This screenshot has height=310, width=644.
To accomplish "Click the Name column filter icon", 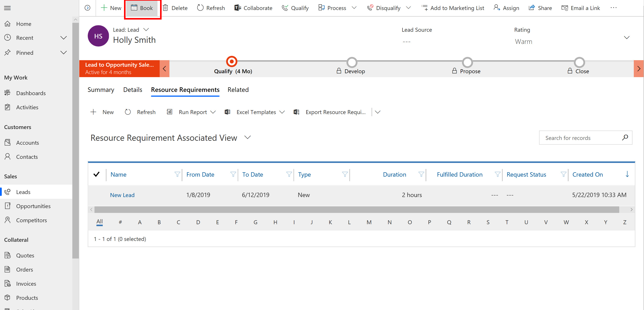I will [x=177, y=174].
